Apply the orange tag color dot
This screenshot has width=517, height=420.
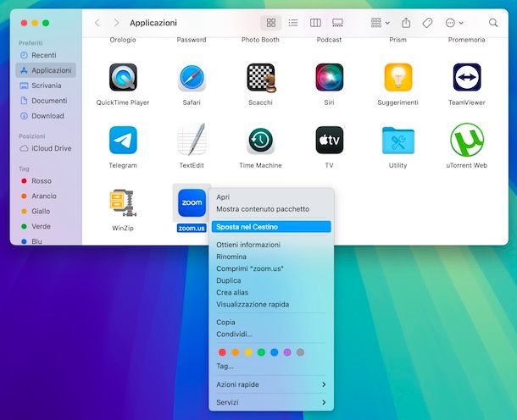pyautogui.click(x=235, y=352)
